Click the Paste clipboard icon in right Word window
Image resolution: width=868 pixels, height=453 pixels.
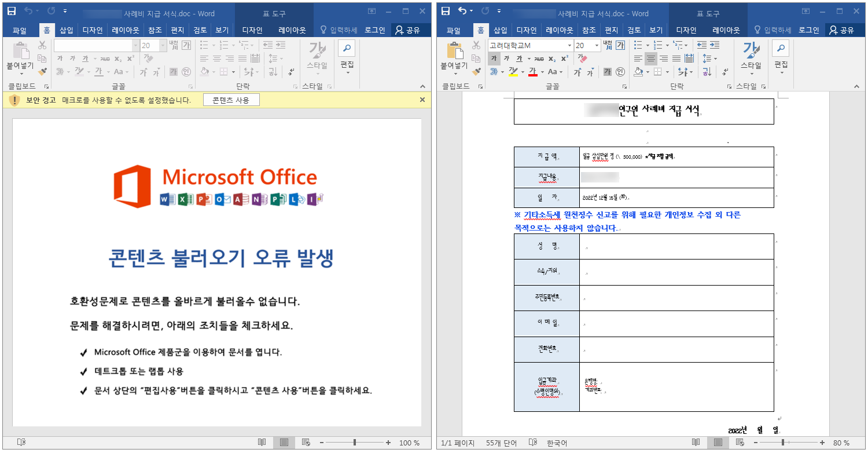coord(455,51)
